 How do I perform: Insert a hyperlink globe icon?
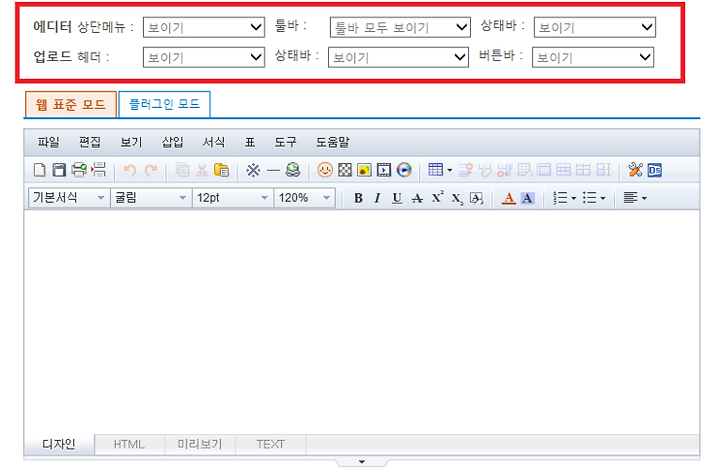pyautogui.click(x=293, y=170)
